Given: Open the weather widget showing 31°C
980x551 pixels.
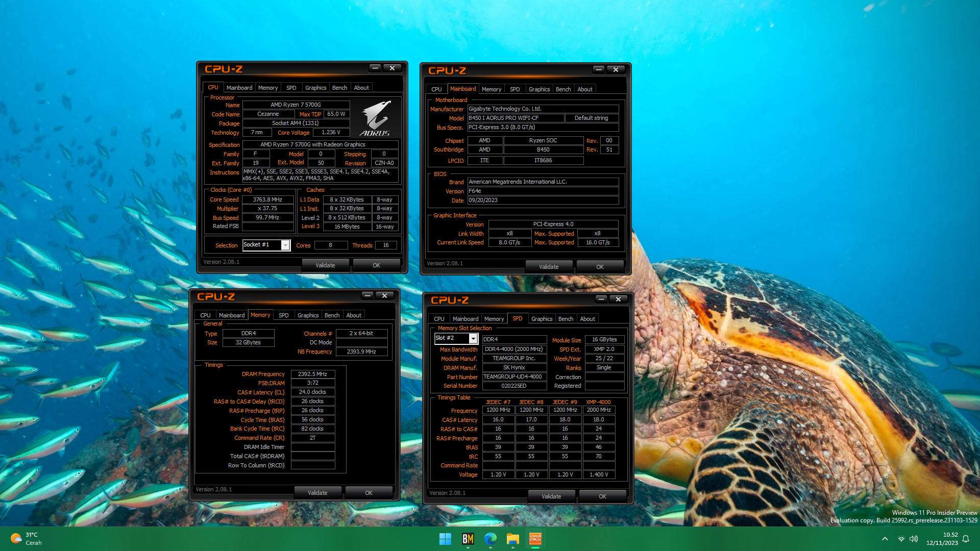Looking at the screenshot, I should coord(27,539).
